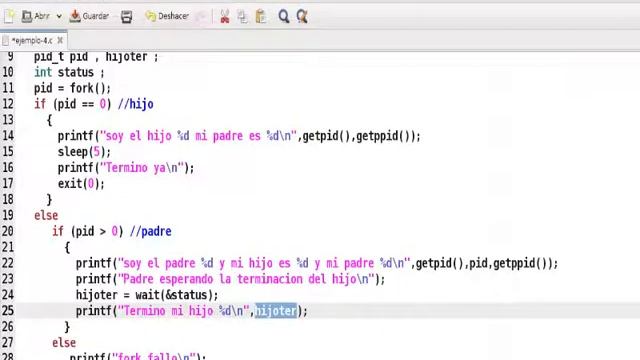
Task: Click the 'else' keyword on line 19
Action: pos(46,216)
